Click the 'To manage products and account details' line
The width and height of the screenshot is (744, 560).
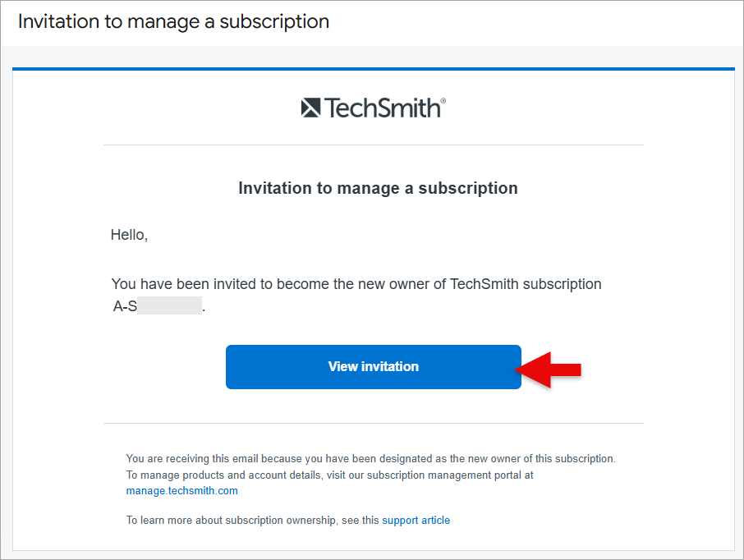click(330, 475)
